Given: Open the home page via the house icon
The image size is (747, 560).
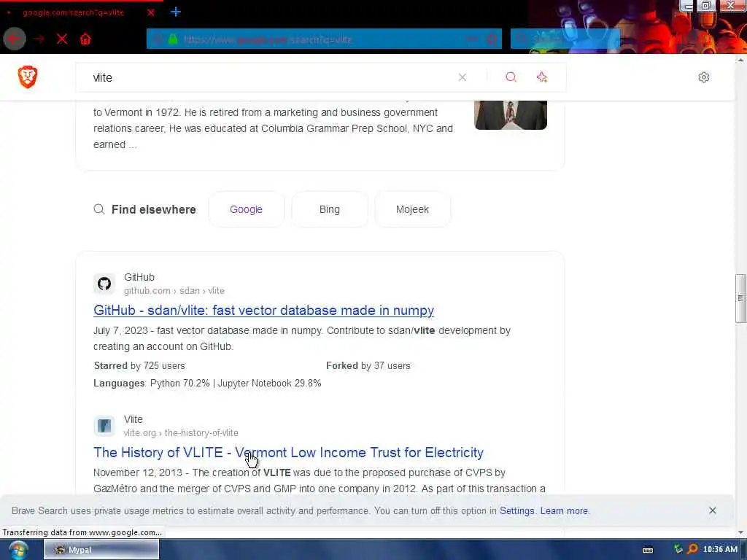Looking at the screenshot, I should pos(85,39).
